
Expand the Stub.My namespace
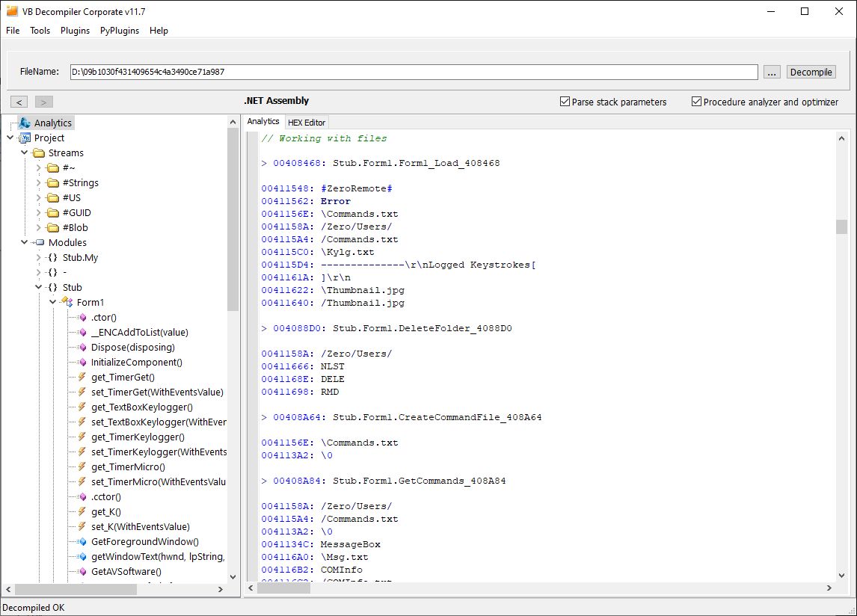point(39,257)
